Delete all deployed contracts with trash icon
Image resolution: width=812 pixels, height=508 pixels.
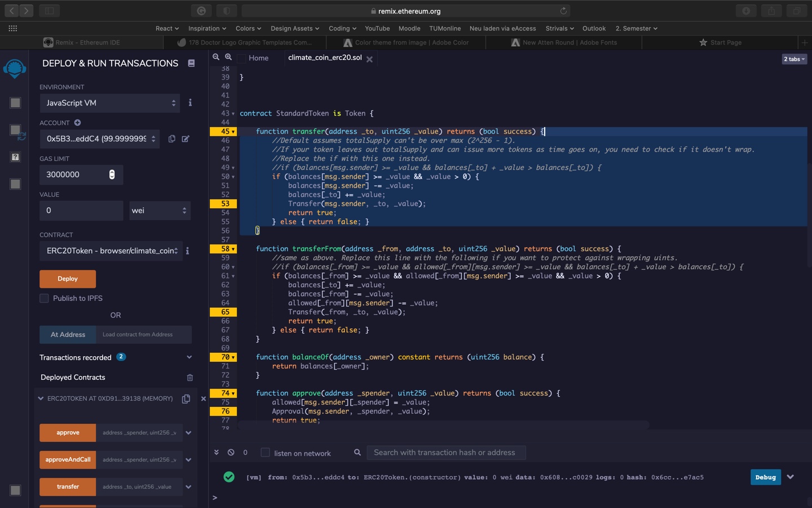pyautogui.click(x=190, y=378)
